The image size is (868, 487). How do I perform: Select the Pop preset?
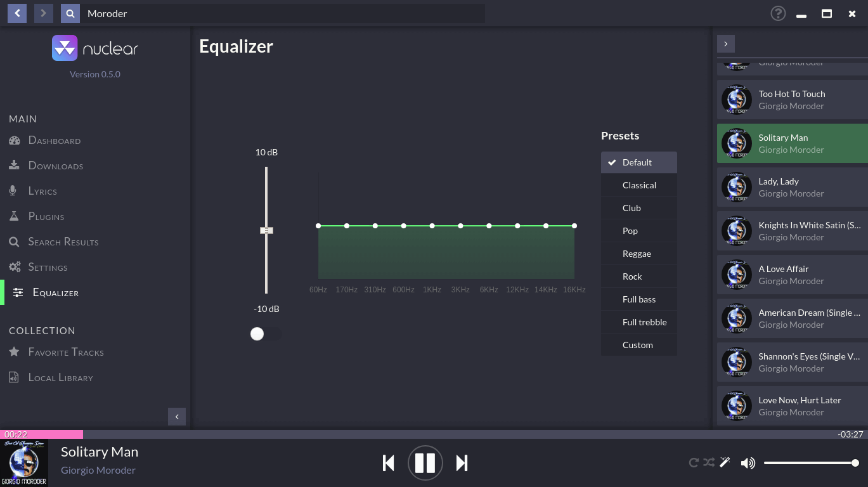point(639,231)
